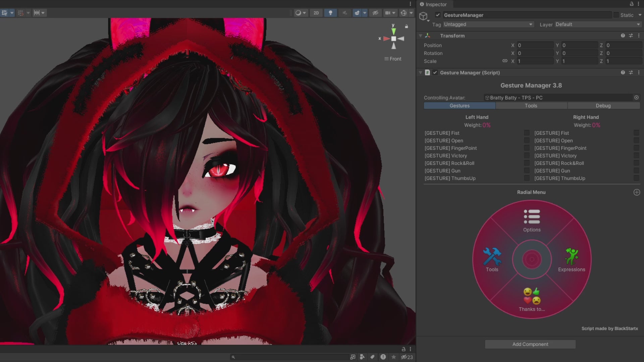Open Gesture Manager Script three-dot menu
The width and height of the screenshot is (644, 362).
639,72
